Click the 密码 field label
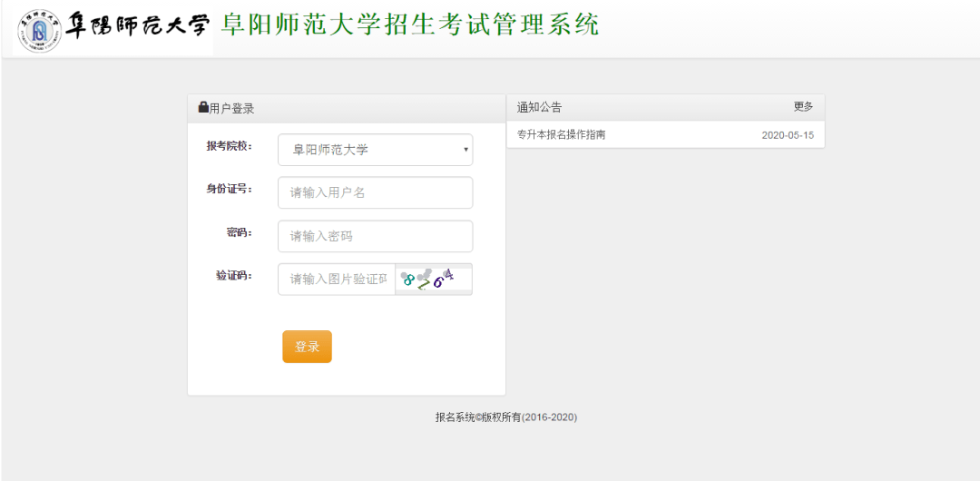The image size is (980, 481). pyautogui.click(x=240, y=232)
